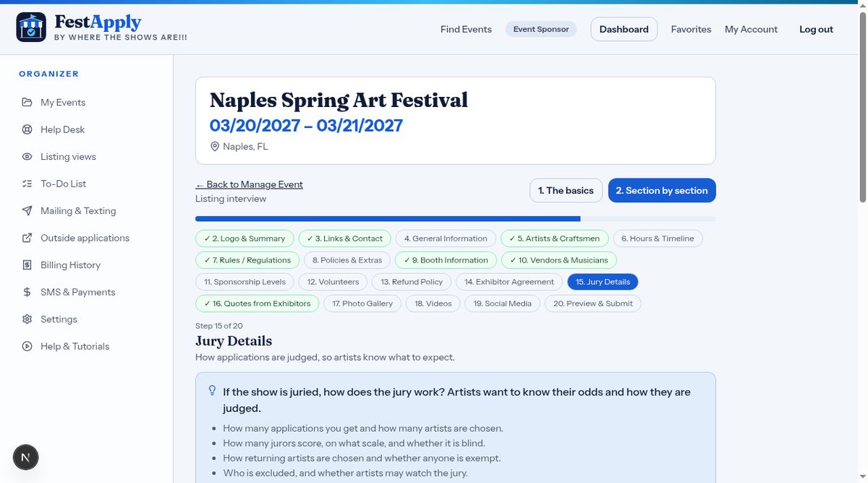Jump to step 16. Quotes from Exhibitors

pos(258,304)
